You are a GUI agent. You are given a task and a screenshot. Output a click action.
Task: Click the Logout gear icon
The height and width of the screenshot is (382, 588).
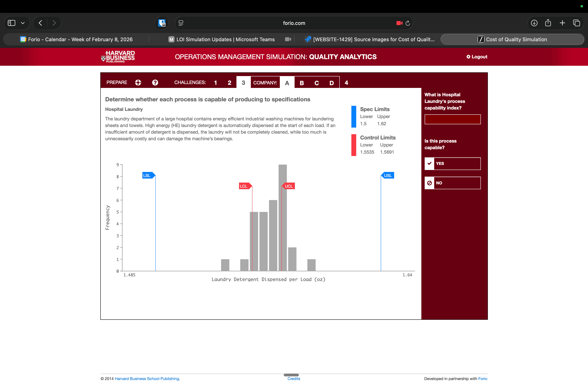[468, 57]
